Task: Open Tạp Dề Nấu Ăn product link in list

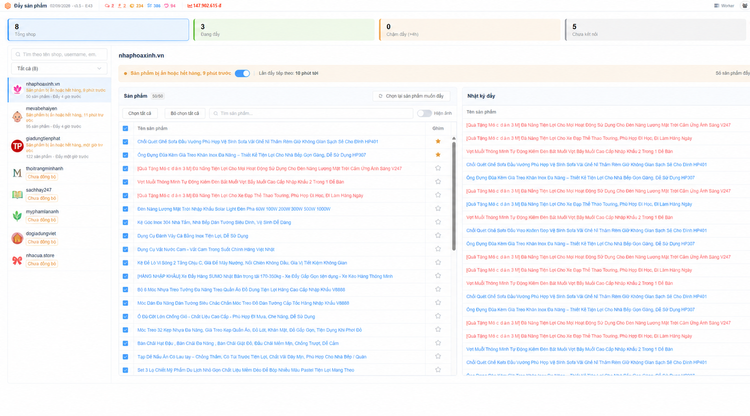Action: (x=252, y=357)
